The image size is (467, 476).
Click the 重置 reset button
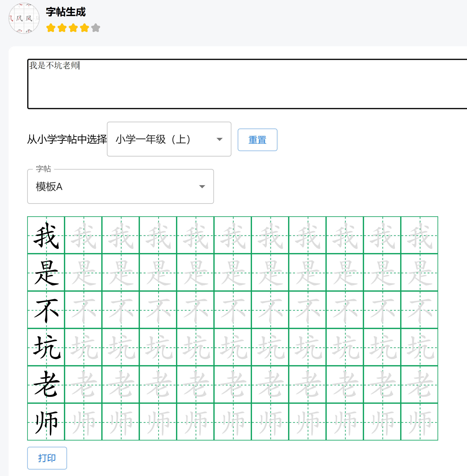[258, 140]
